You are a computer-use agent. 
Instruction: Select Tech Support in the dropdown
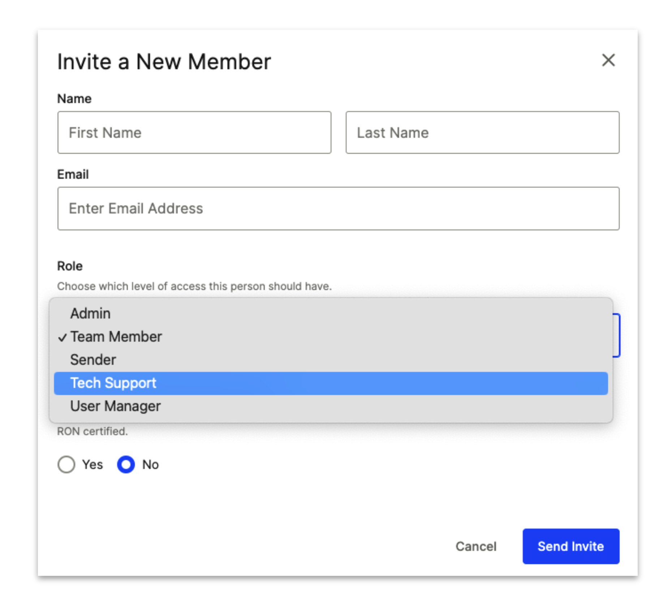pos(331,383)
